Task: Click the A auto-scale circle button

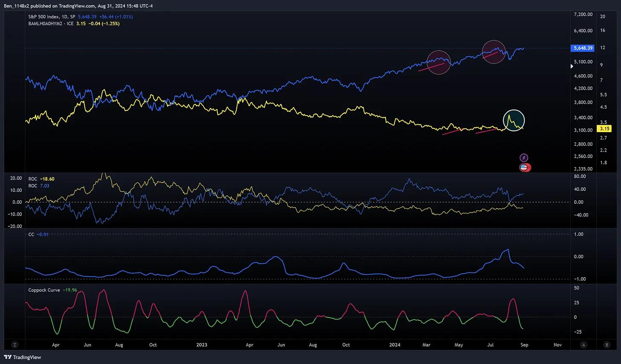Action: 583,345
